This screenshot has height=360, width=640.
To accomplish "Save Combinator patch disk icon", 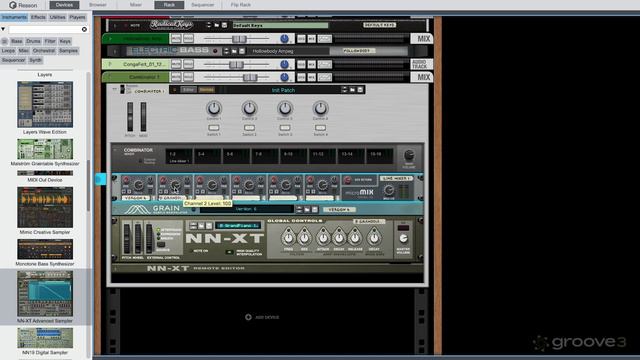I will click(x=360, y=90).
